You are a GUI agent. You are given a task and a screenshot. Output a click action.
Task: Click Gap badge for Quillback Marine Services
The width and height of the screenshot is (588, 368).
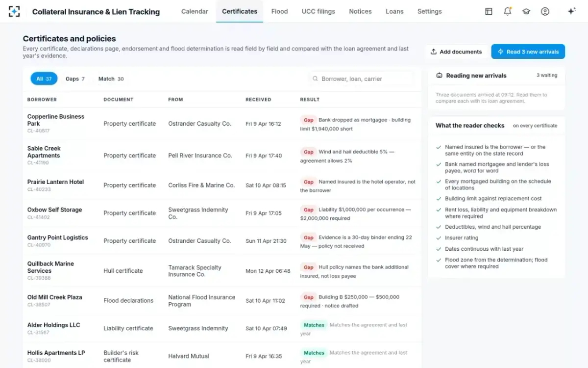click(308, 267)
